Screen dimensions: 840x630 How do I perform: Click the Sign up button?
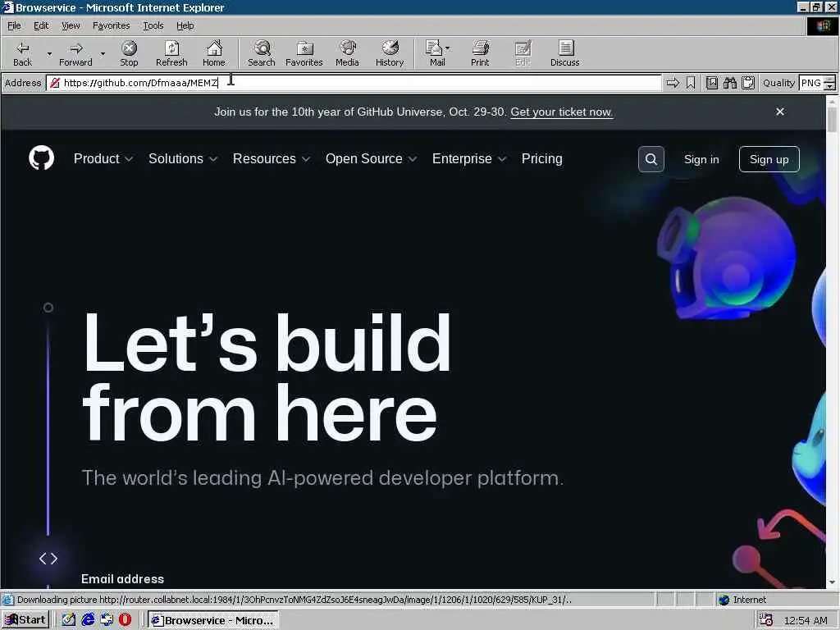tap(769, 159)
